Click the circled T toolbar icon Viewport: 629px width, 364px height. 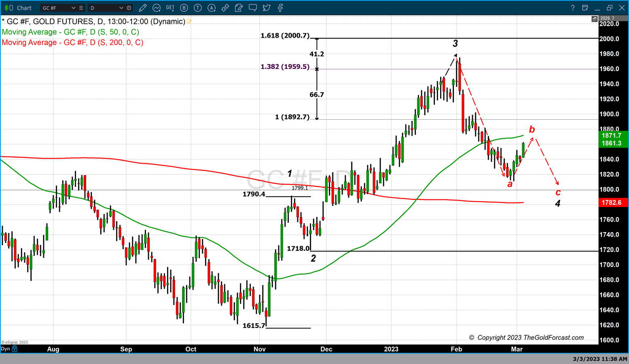(x=198, y=8)
